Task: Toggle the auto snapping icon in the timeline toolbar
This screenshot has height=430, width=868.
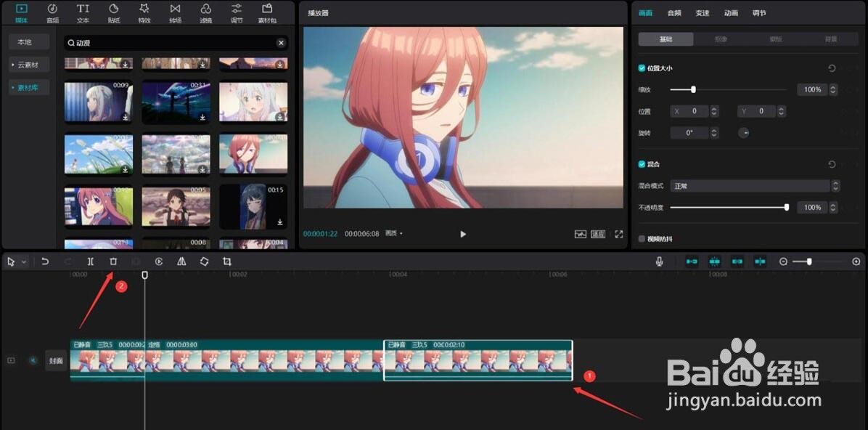Action: [715, 261]
